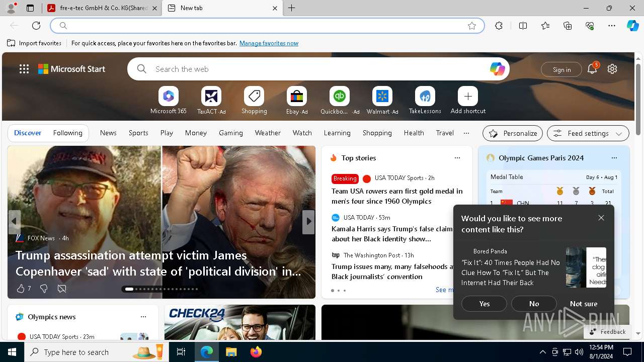Viewport: 644px width, 362px height.
Task: Launch Firefox from the taskbar
Action: coord(256,352)
